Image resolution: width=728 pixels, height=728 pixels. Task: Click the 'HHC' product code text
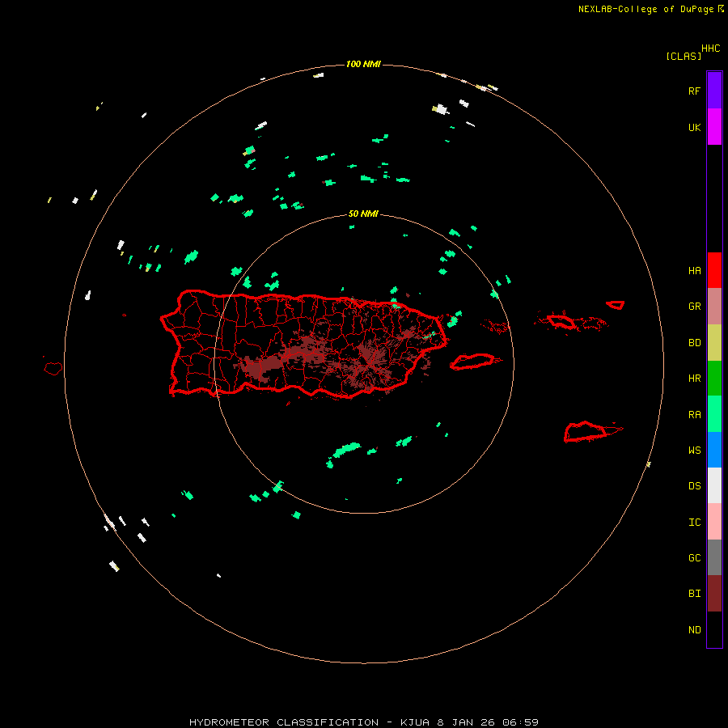click(x=710, y=49)
